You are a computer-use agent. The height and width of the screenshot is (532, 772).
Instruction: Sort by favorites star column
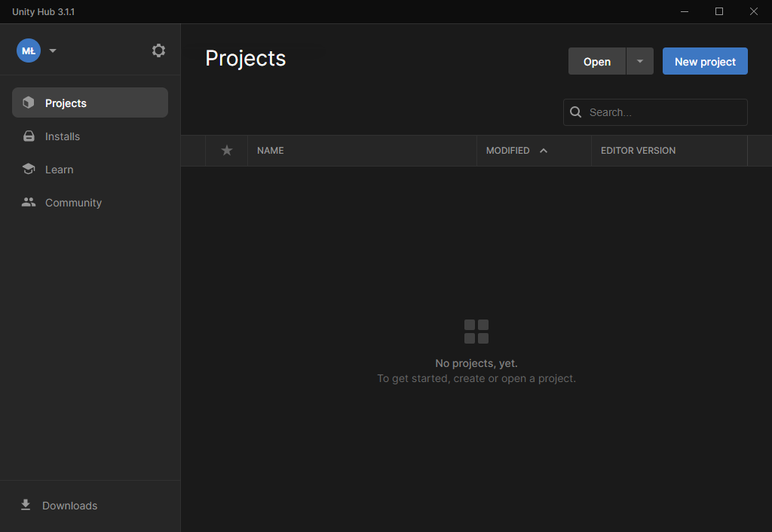pos(226,151)
